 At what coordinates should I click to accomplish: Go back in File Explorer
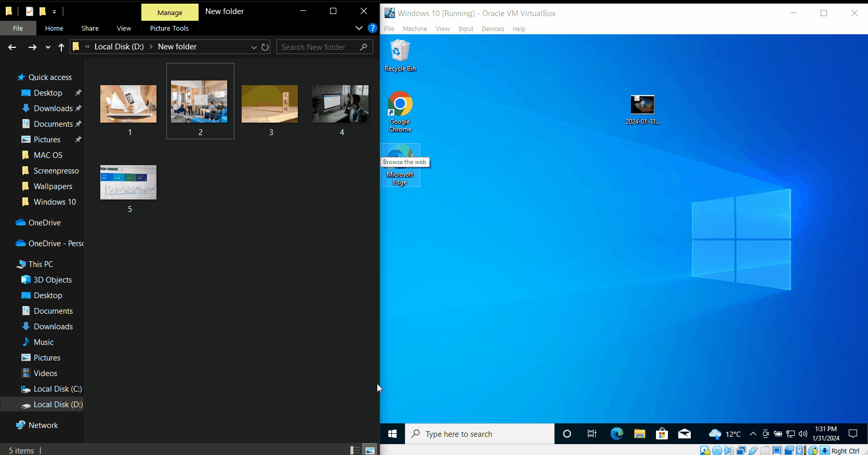[x=12, y=47]
